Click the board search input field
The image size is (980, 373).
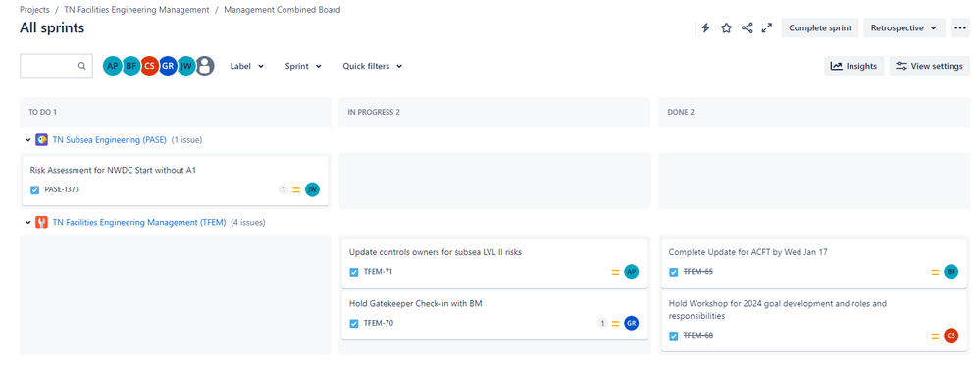(56, 65)
